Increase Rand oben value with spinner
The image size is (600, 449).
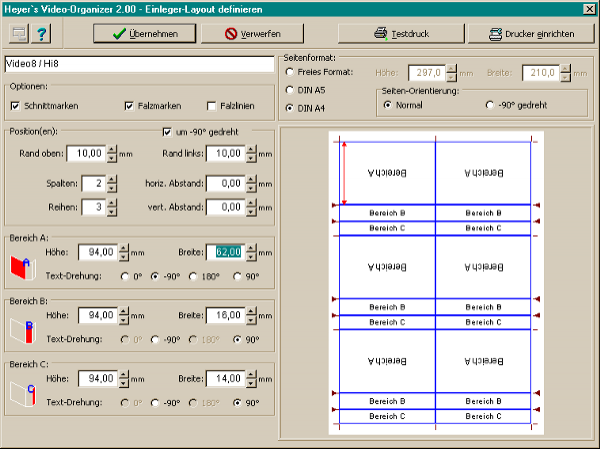pyautogui.click(x=111, y=149)
